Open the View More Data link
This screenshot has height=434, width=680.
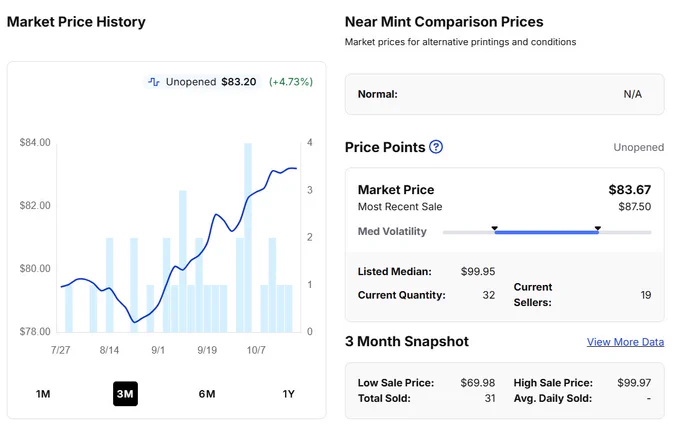pyautogui.click(x=625, y=342)
